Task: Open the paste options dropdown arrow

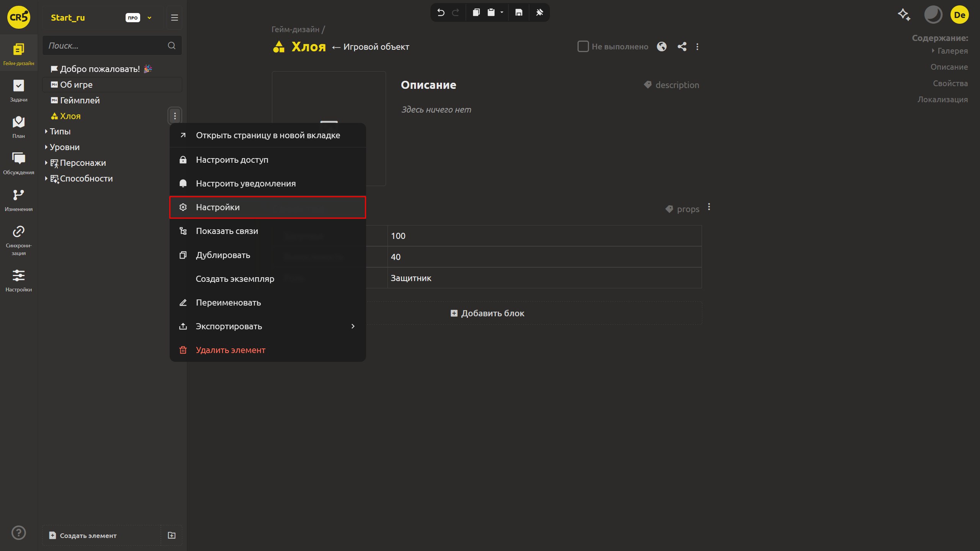Action: 502,13
